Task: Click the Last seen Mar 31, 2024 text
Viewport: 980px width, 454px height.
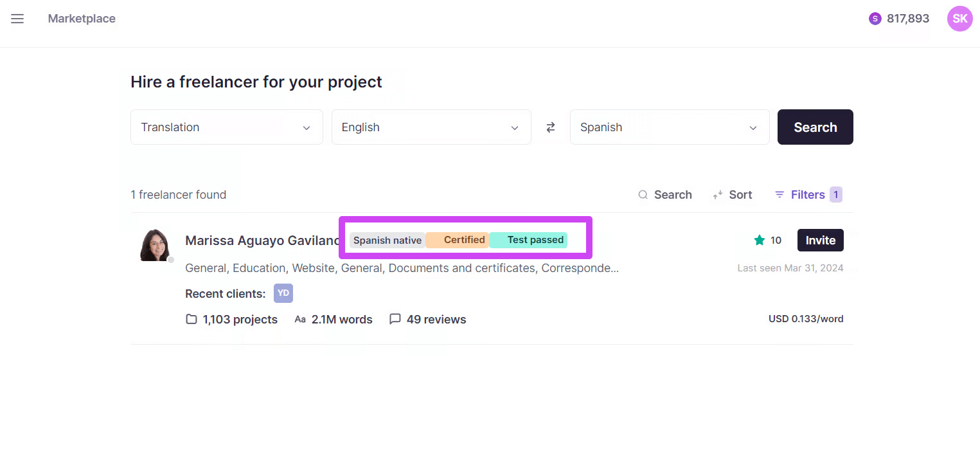Action: [x=790, y=268]
